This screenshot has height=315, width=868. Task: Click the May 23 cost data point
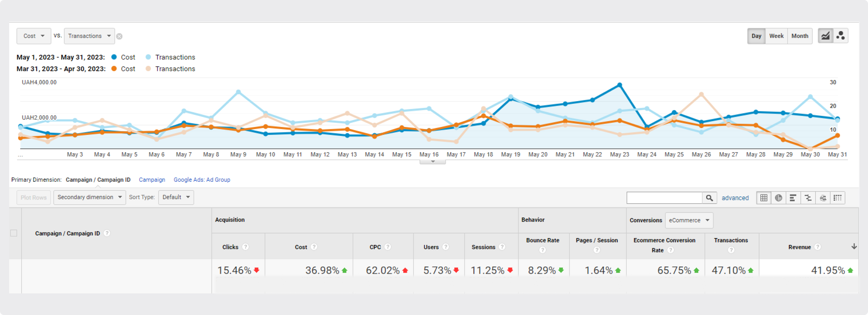tap(619, 85)
